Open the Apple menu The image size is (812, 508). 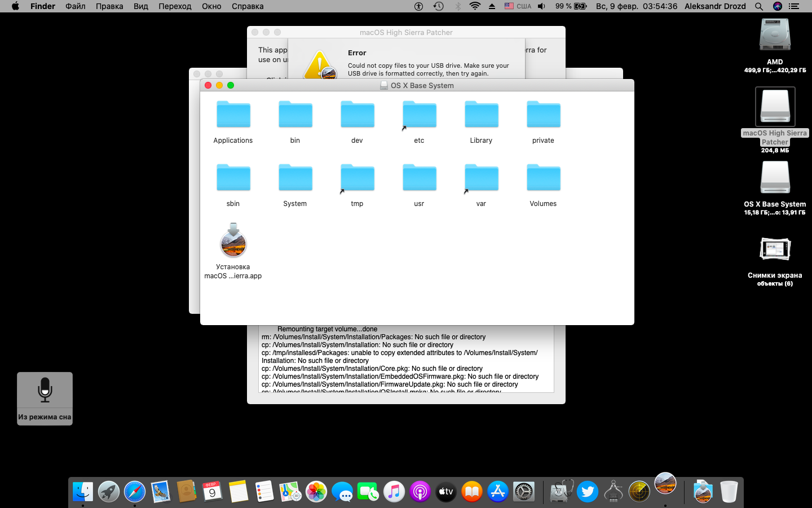(15, 6)
